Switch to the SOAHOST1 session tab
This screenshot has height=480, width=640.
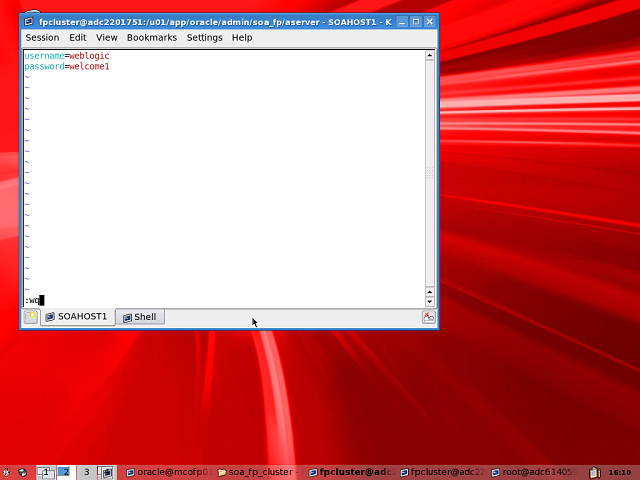(x=77, y=317)
